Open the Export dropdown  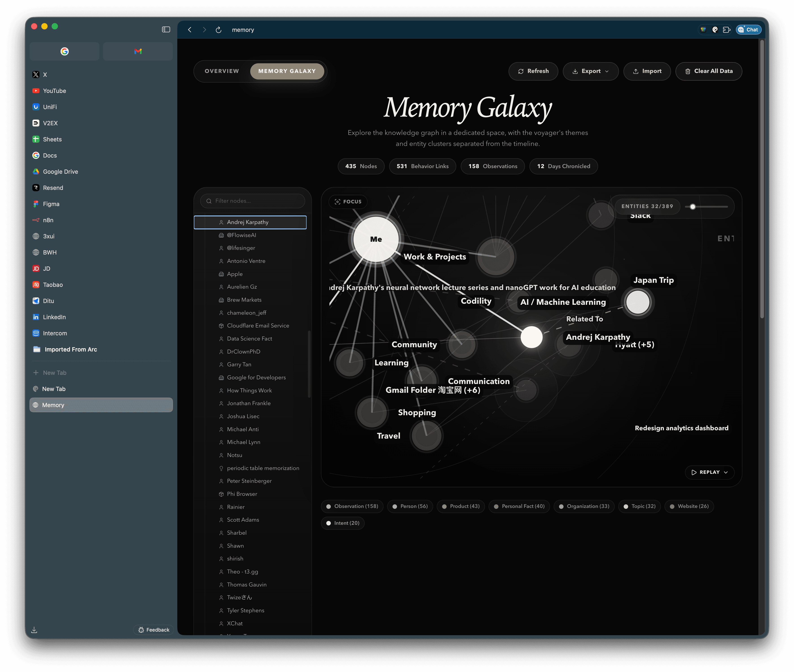click(590, 71)
